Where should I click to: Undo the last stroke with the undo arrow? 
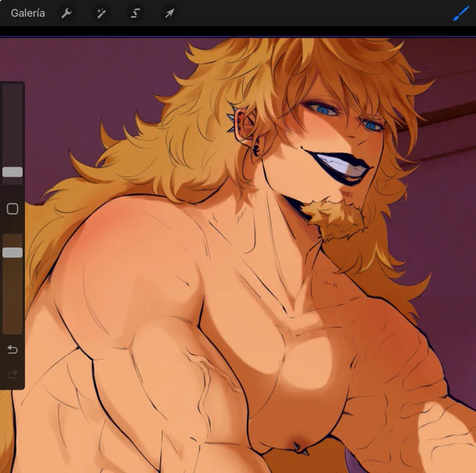[13, 350]
